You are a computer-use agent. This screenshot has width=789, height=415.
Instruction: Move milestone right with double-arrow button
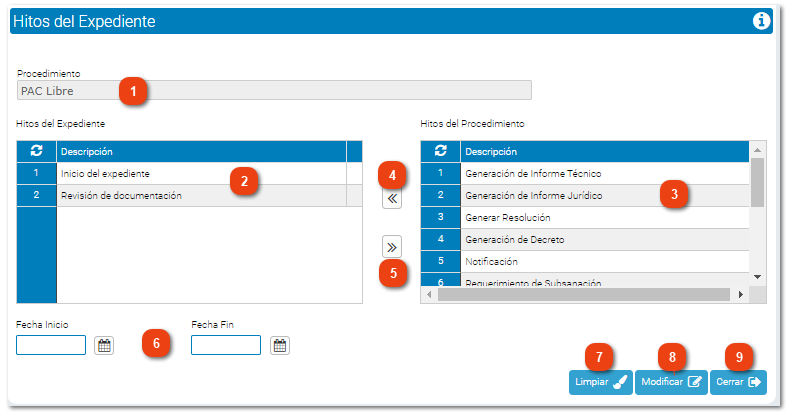click(392, 247)
